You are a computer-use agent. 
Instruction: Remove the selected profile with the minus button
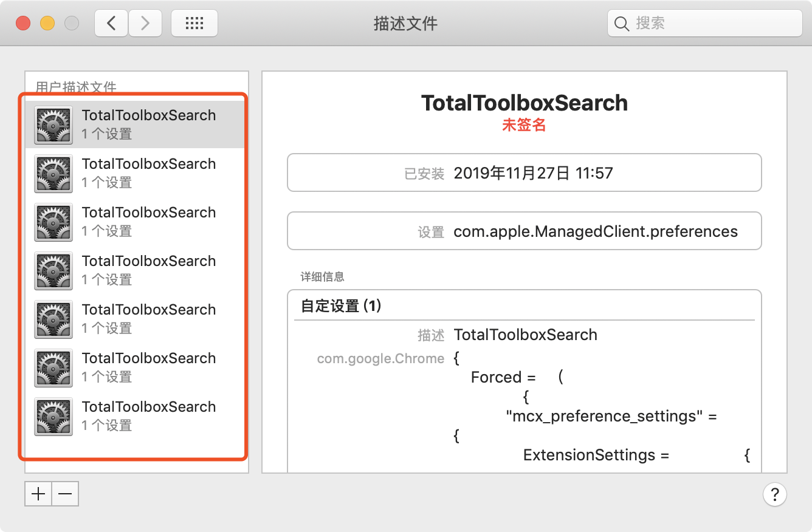coord(65,494)
